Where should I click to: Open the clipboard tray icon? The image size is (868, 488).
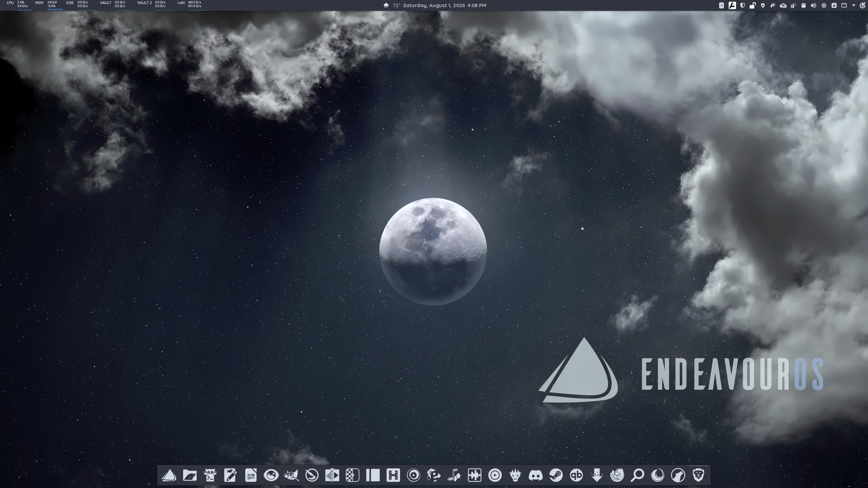(793, 5)
